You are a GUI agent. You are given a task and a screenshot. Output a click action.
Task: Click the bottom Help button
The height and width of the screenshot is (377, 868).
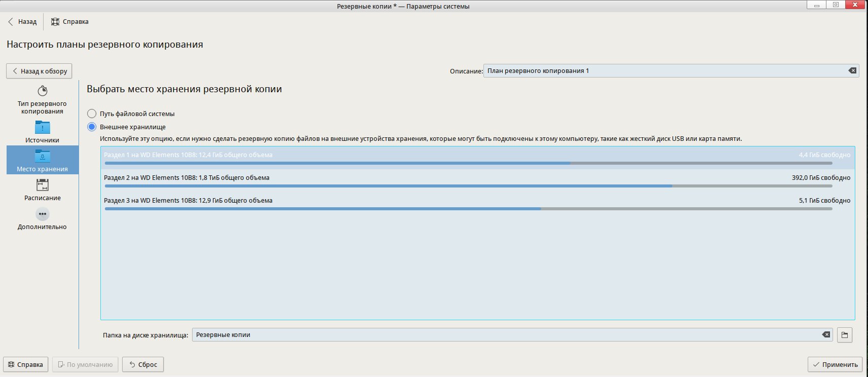(26, 364)
